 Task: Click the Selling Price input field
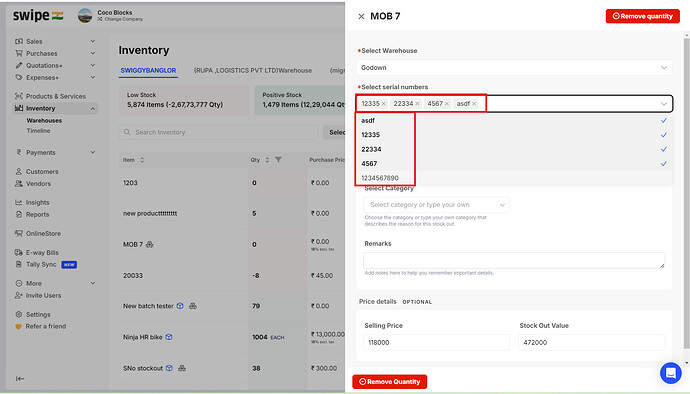click(x=437, y=342)
